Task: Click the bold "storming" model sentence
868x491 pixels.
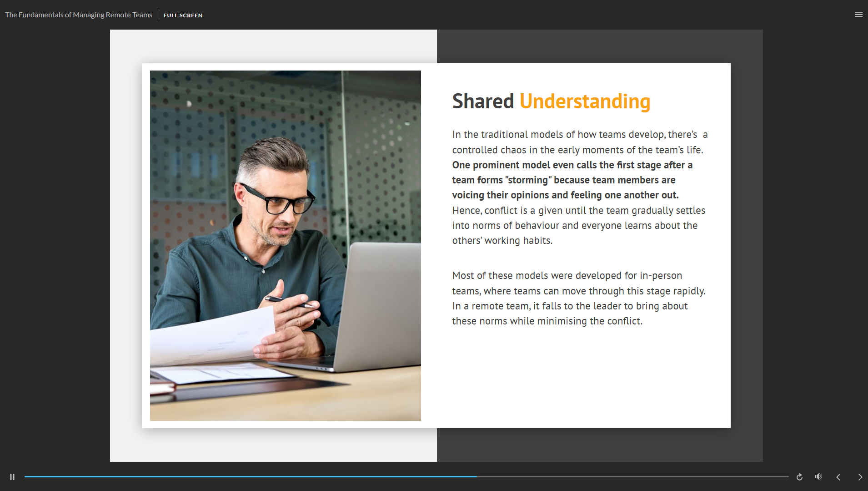Action: (564, 180)
